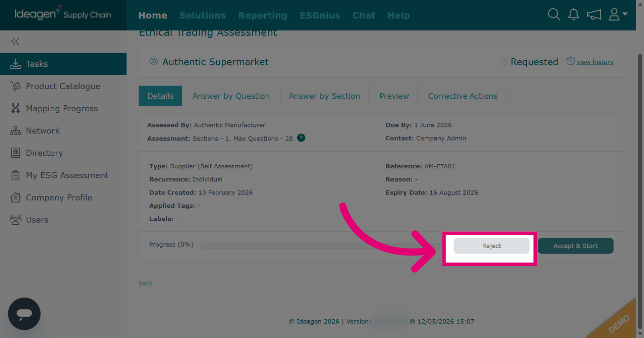Click the history clock icon
644x338 pixels.
[x=571, y=61]
